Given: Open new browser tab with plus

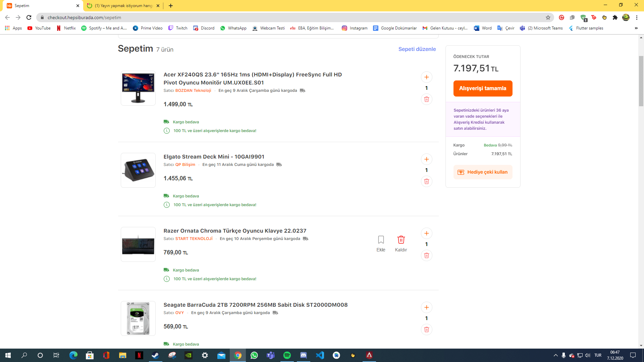Looking at the screenshot, I should point(171,6).
